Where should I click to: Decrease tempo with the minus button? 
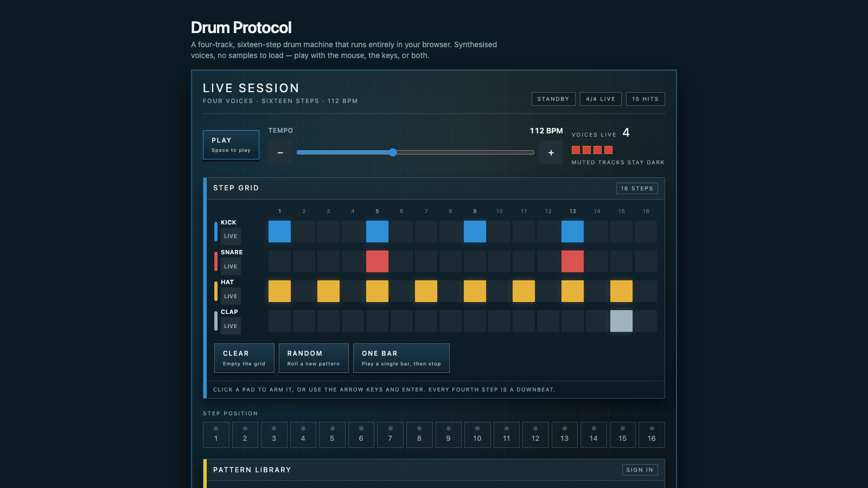pos(280,152)
